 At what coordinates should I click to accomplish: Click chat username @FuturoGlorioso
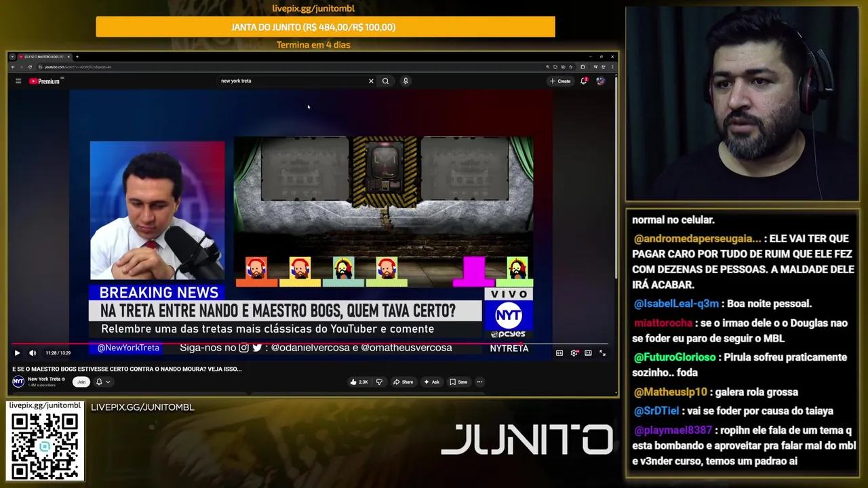pos(675,357)
